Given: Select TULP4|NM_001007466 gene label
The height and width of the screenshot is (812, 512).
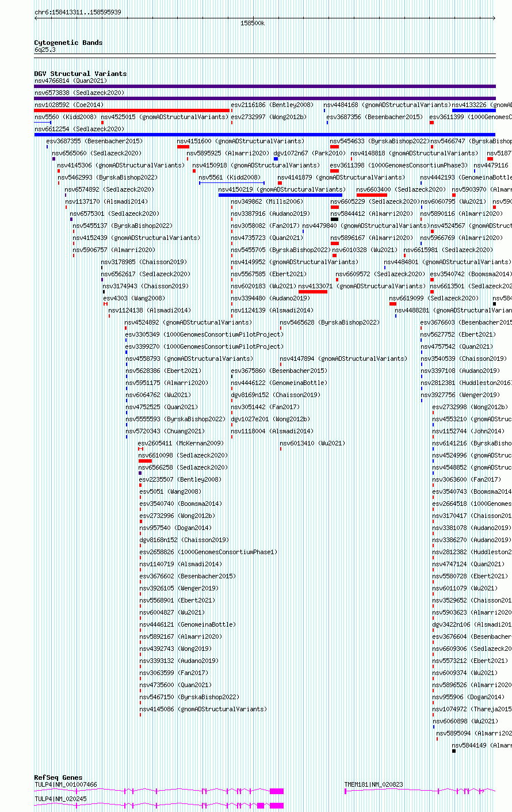Looking at the screenshot, I should (x=66, y=784).
